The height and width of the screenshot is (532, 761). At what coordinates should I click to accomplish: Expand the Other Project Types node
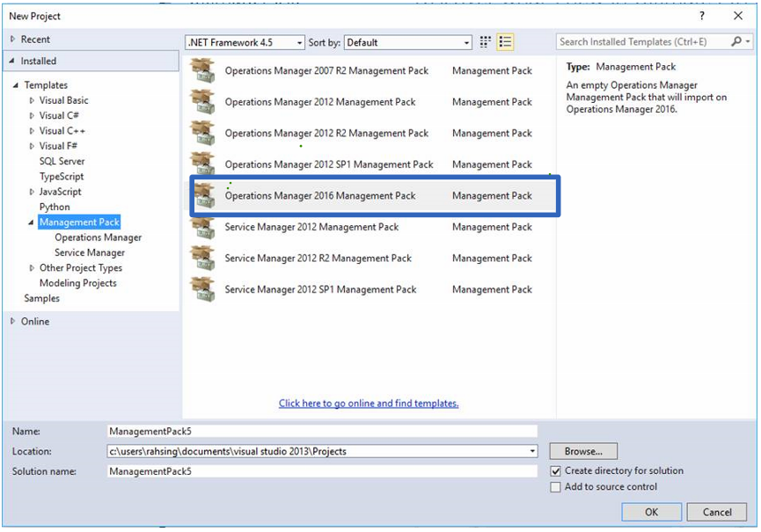click(32, 267)
